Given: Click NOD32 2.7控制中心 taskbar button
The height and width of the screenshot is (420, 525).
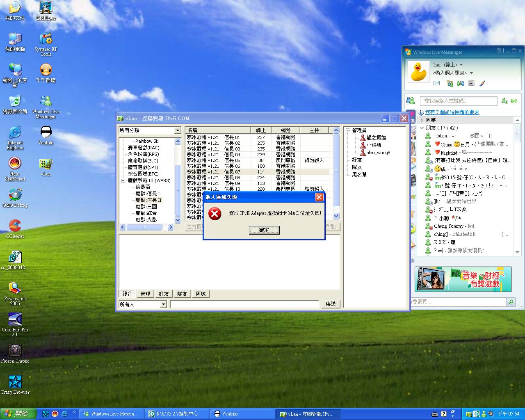Looking at the screenshot, I should (x=177, y=414).
